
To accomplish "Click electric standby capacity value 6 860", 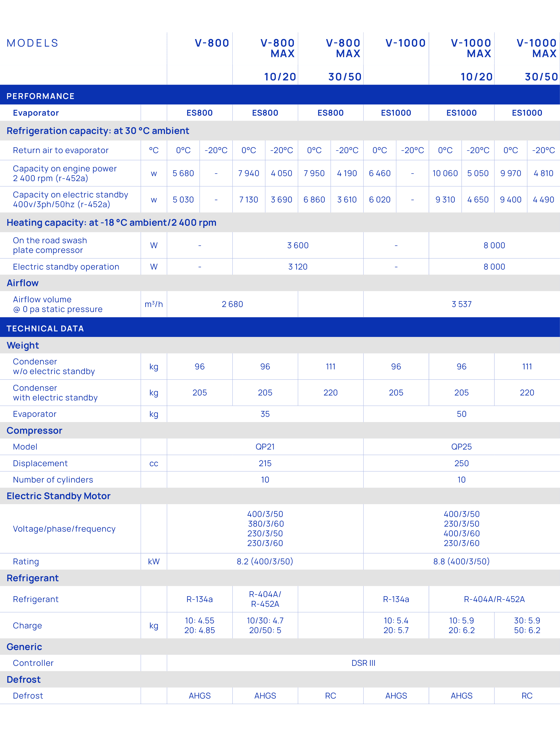I will tap(314, 200).
